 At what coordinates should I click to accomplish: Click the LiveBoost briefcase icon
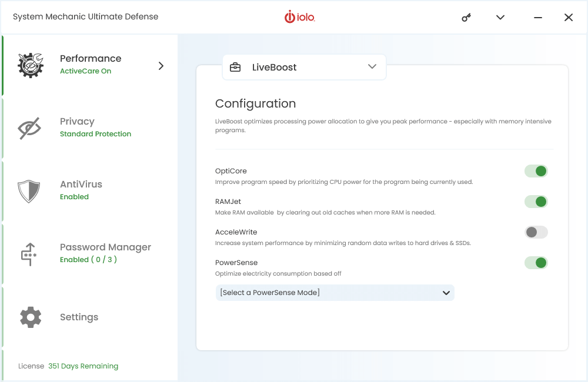pyautogui.click(x=235, y=67)
